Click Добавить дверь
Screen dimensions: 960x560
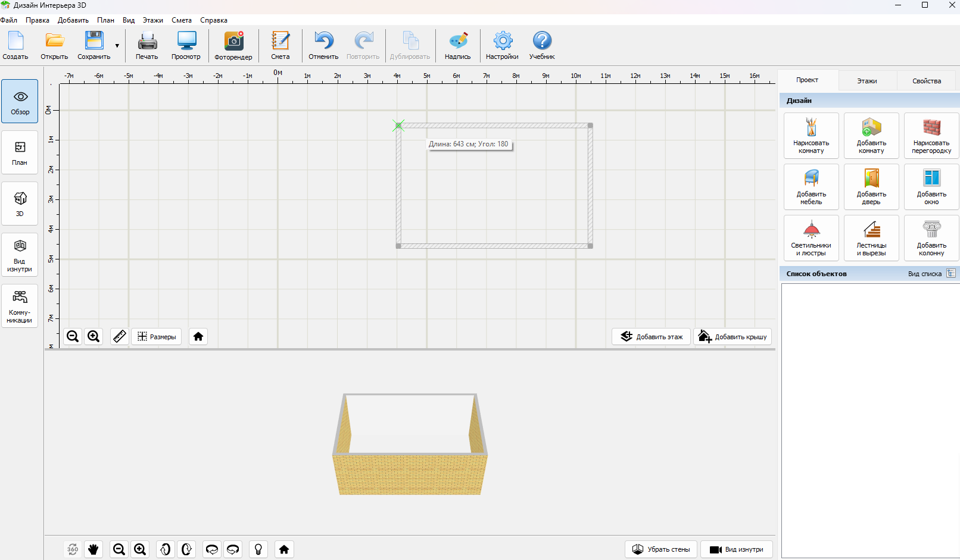click(871, 187)
